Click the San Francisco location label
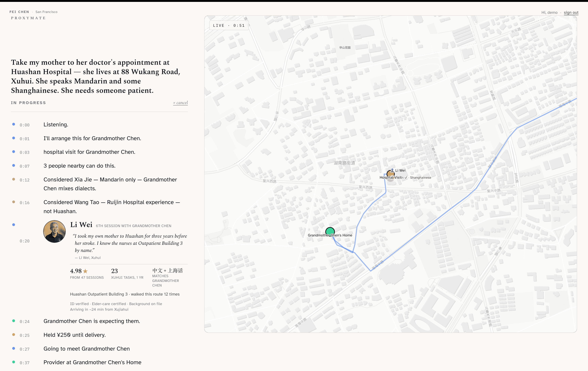Viewport: 588px width, 371px height. (x=46, y=12)
